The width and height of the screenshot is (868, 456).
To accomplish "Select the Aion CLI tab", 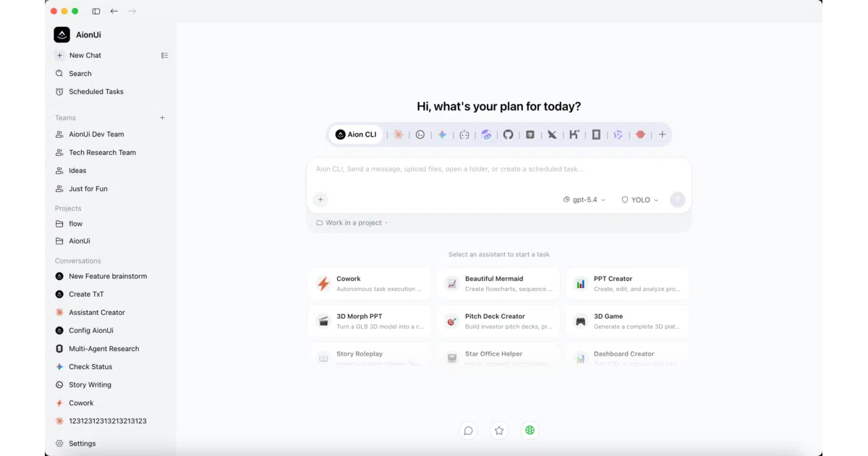I will click(x=356, y=135).
